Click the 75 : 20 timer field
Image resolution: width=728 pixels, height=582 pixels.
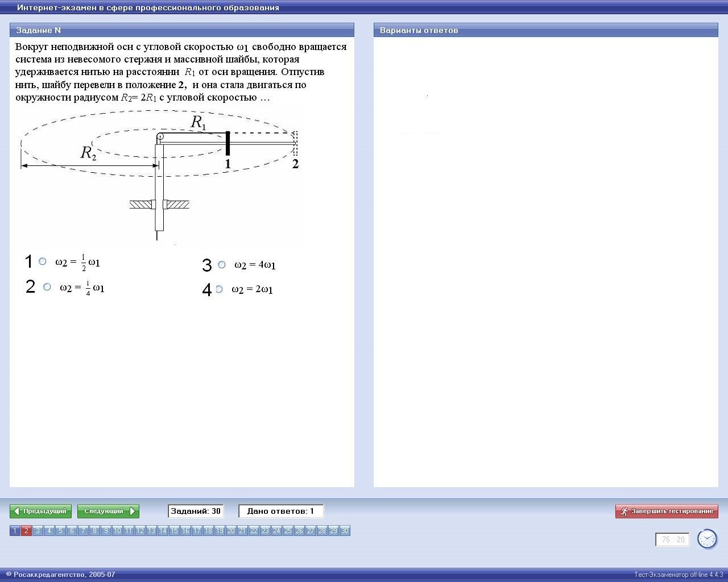point(672,539)
